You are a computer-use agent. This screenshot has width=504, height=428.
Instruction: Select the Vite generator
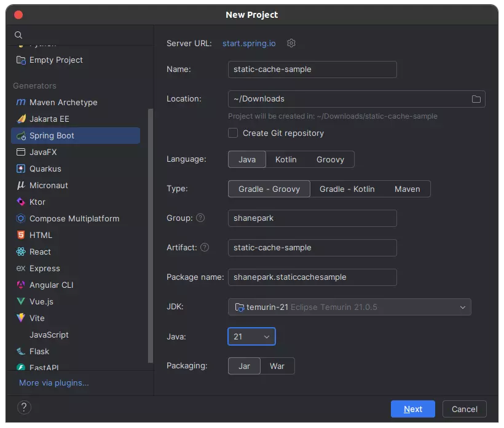click(76, 318)
